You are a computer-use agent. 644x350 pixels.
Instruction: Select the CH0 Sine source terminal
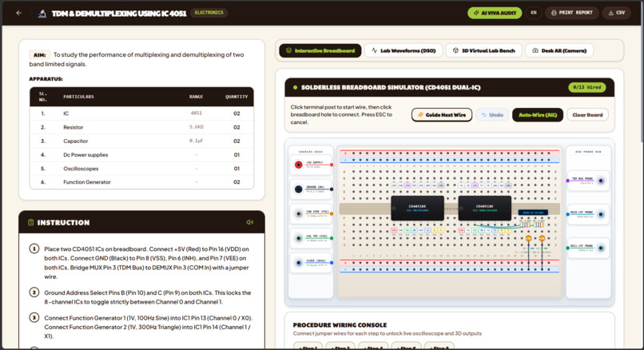[x=299, y=213]
